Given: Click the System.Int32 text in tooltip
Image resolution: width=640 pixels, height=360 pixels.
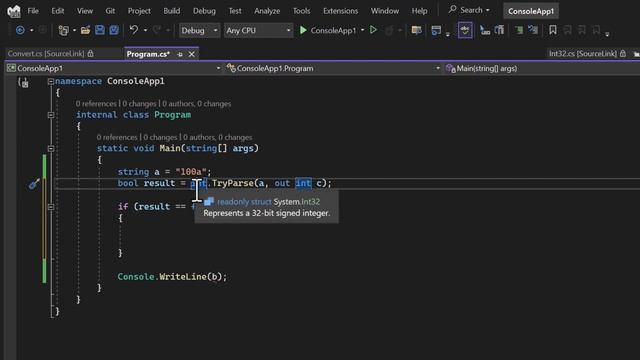Looking at the screenshot, I should coord(297,202).
